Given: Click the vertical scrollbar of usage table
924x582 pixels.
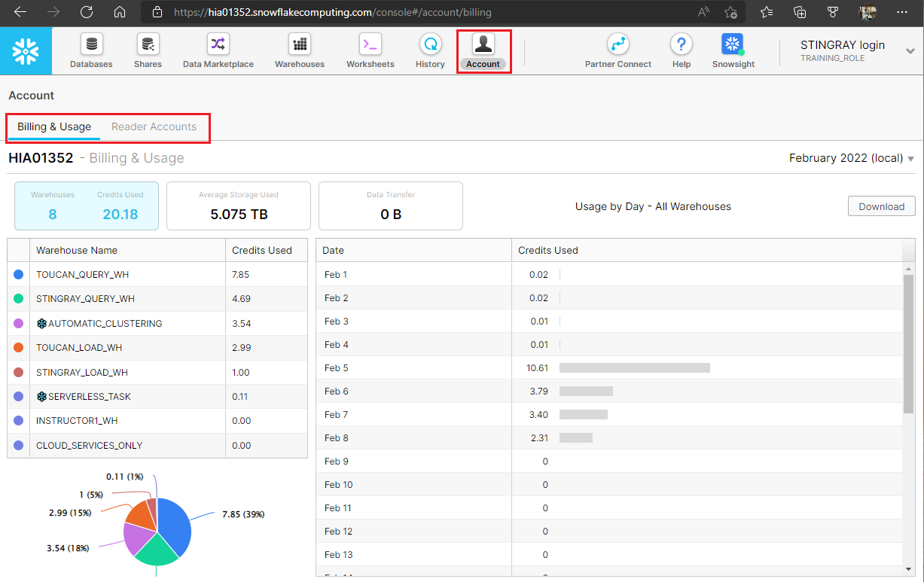Looking at the screenshot, I should 909,343.
